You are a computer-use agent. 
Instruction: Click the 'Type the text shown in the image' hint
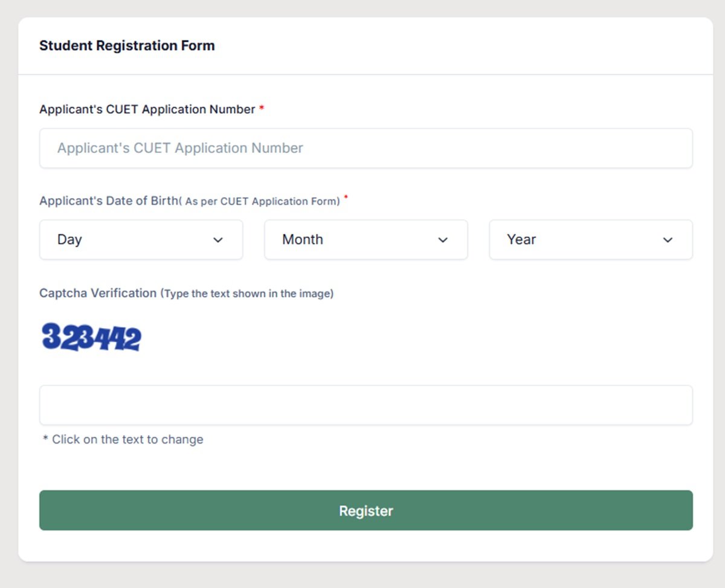pyautogui.click(x=247, y=294)
